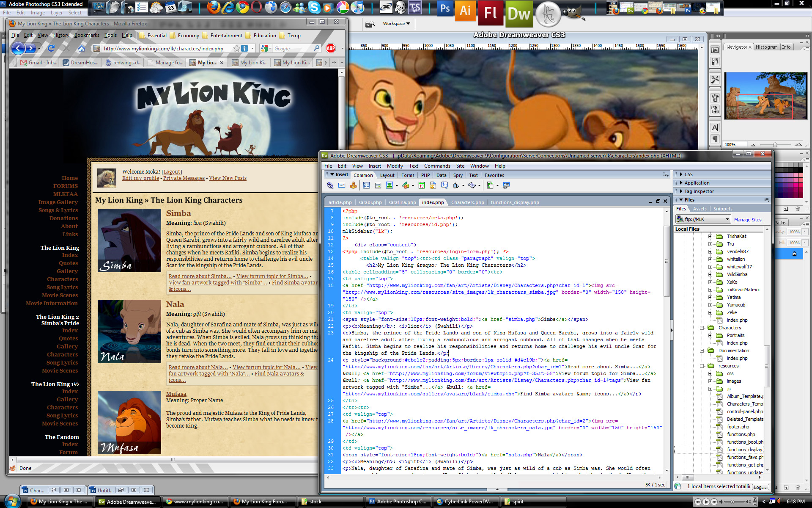
Task: Click the Email Link insert icon
Action: (342, 185)
